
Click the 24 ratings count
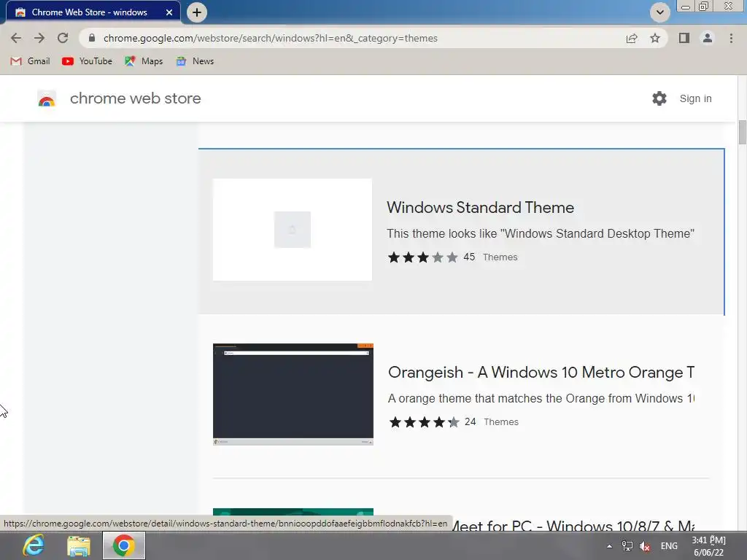click(x=471, y=422)
